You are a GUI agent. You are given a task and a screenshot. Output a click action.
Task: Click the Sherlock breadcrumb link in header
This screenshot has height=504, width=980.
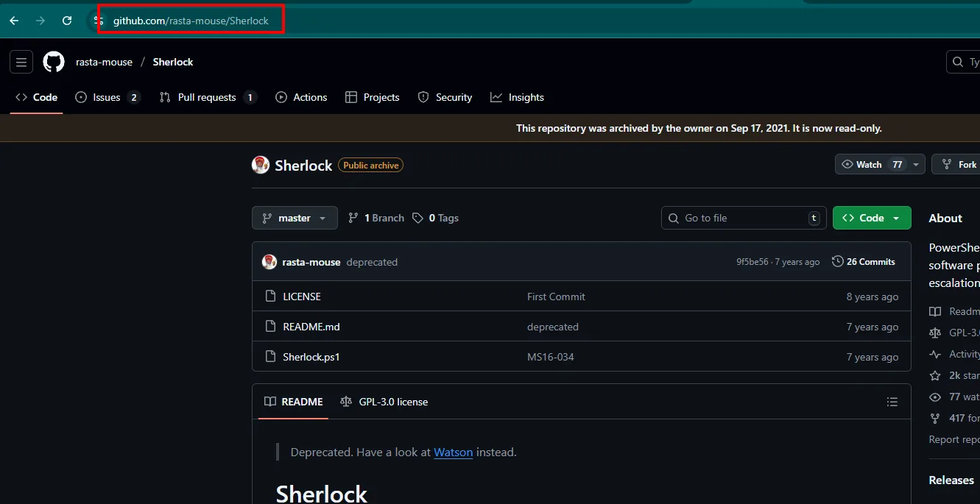tap(173, 62)
